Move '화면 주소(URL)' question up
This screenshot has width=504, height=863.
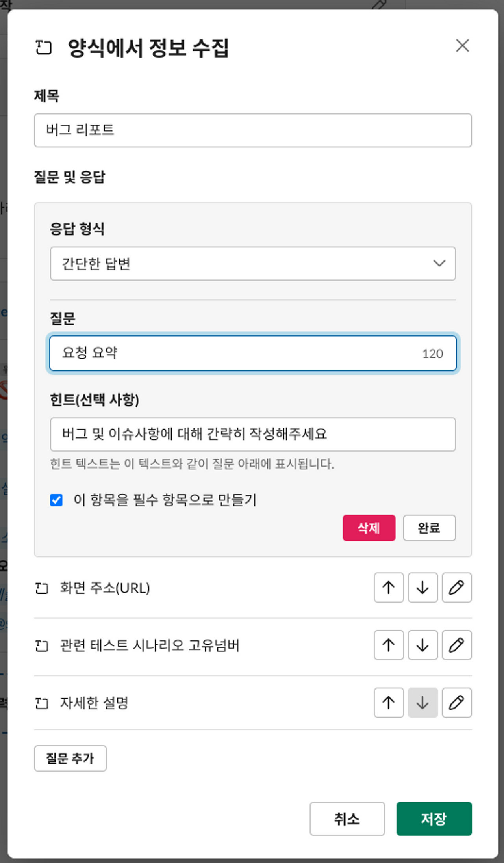pyautogui.click(x=389, y=588)
